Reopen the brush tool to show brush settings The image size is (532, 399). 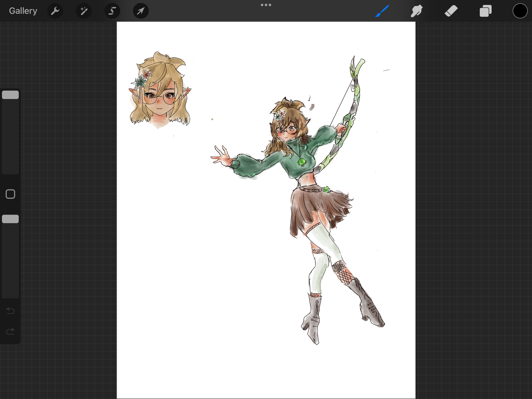pos(382,11)
